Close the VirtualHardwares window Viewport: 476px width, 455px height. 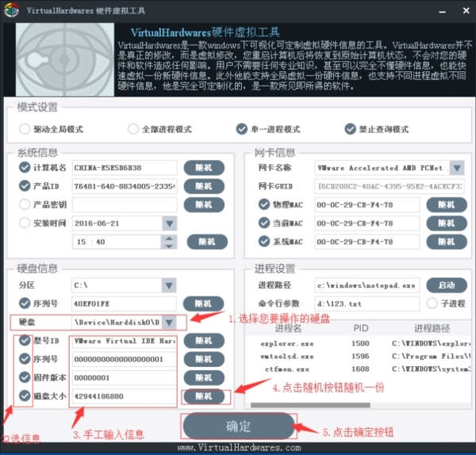(466, 10)
